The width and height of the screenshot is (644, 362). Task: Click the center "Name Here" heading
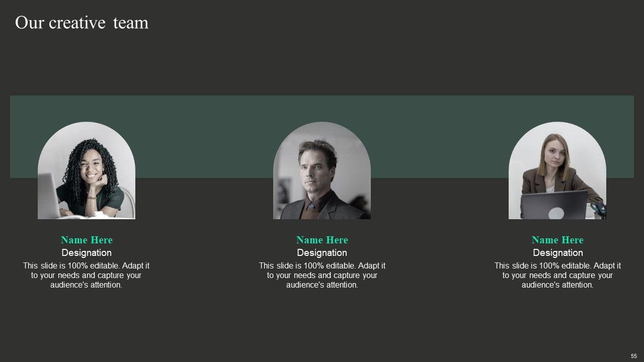[x=322, y=240]
